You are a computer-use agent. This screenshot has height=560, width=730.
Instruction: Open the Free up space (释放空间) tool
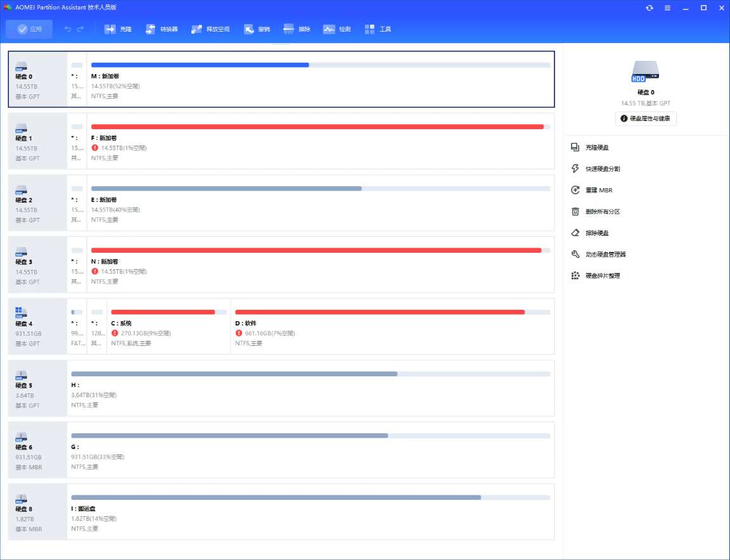[x=210, y=29]
